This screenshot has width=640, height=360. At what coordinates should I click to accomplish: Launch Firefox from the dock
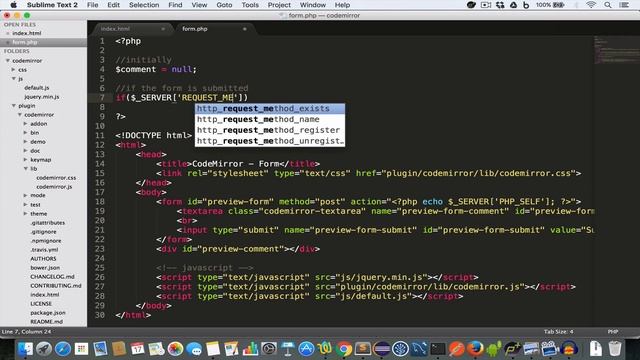coord(475,349)
